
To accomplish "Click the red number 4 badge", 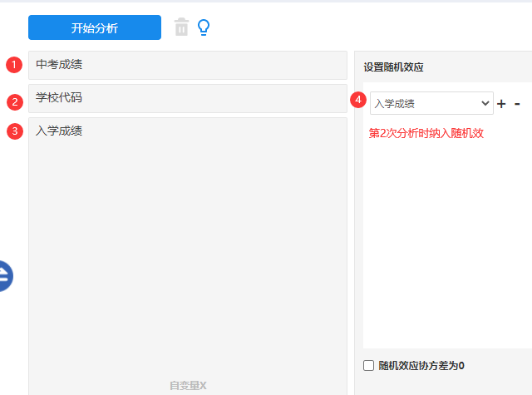I will tap(358, 99).
